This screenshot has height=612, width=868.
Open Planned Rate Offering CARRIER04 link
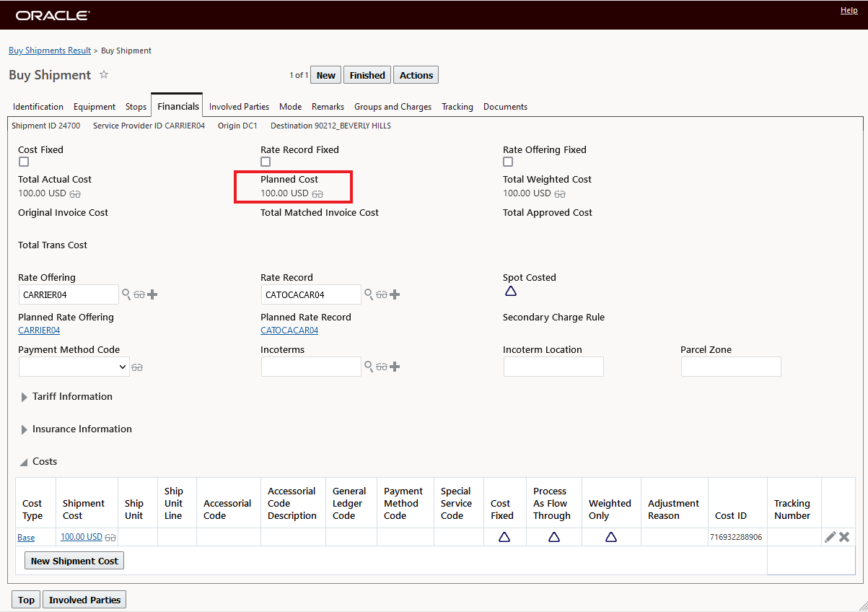39,331
